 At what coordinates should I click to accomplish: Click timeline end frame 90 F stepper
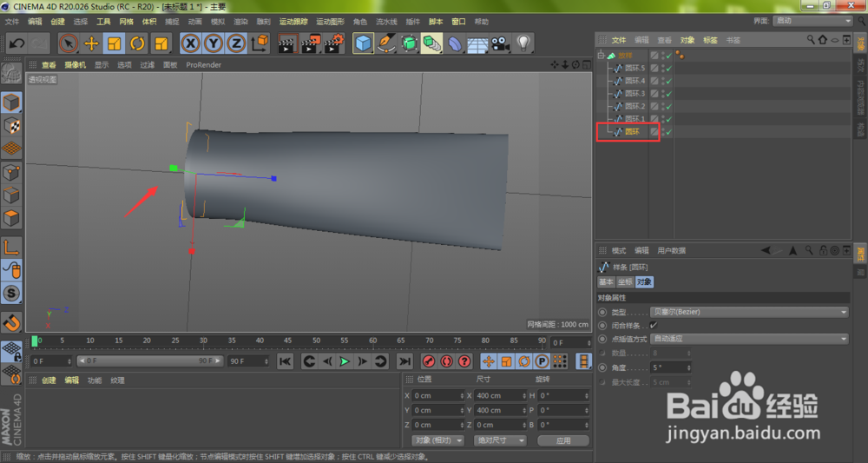pos(266,361)
